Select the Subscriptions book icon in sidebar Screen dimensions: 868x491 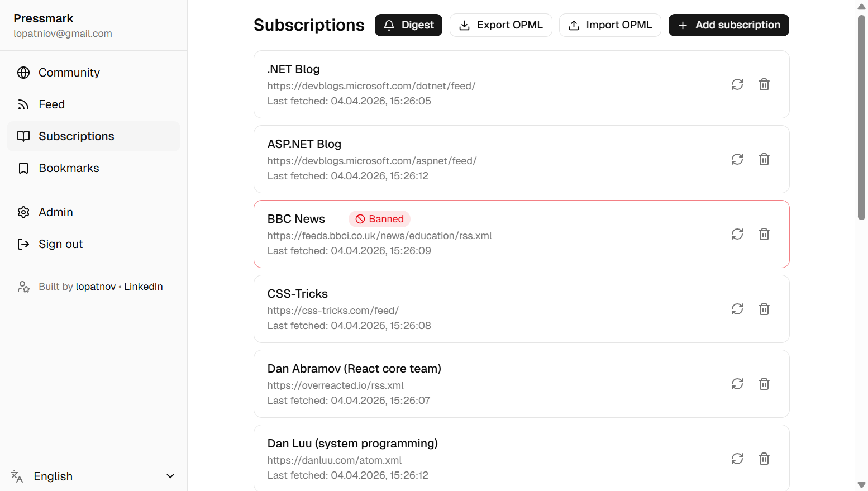[x=23, y=136]
